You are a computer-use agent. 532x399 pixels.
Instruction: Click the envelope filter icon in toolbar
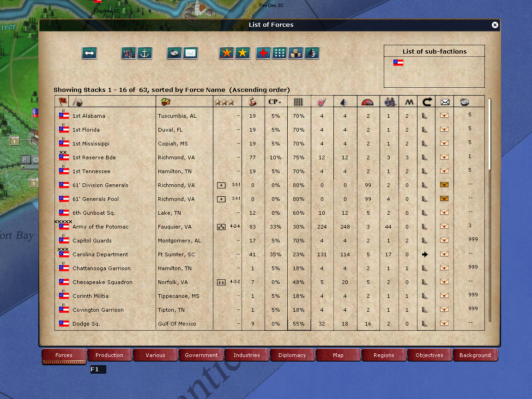[x=190, y=54]
